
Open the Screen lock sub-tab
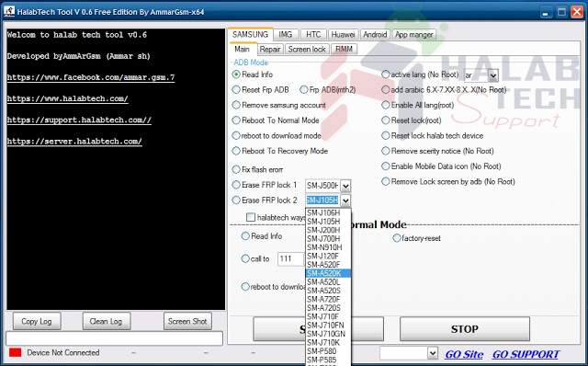307,49
